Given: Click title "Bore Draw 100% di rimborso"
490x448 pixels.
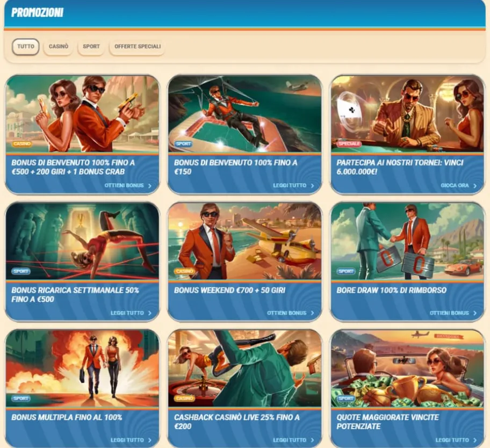Looking at the screenshot, I should coord(392,290).
